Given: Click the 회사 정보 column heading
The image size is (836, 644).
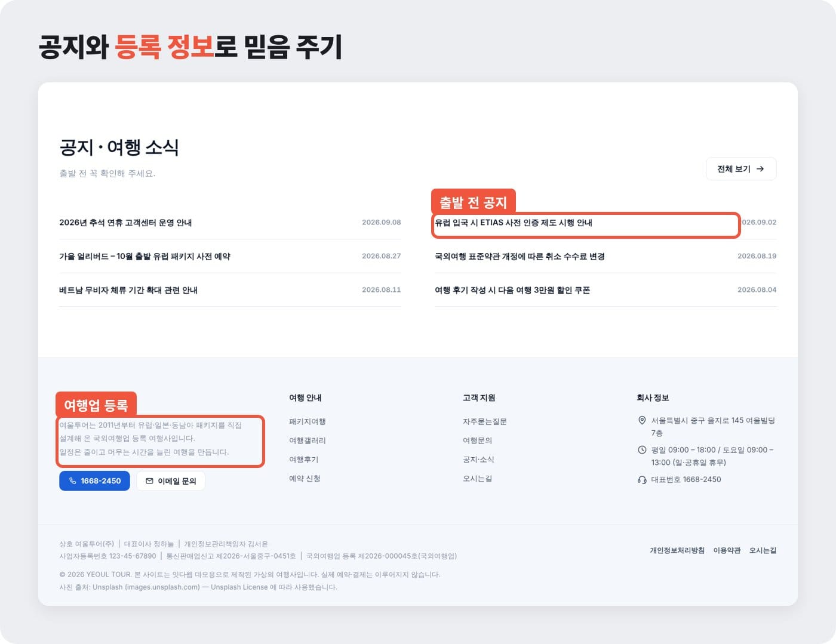Looking at the screenshot, I should [653, 398].
